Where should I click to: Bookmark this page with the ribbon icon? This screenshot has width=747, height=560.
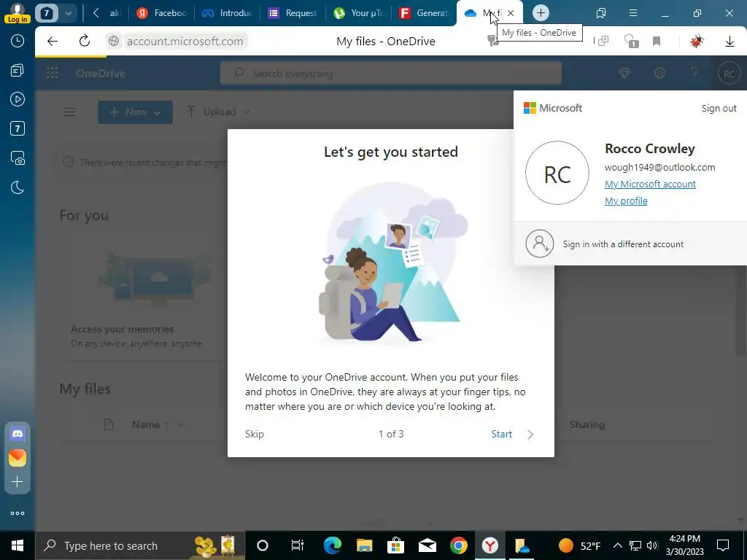[657, 42]
